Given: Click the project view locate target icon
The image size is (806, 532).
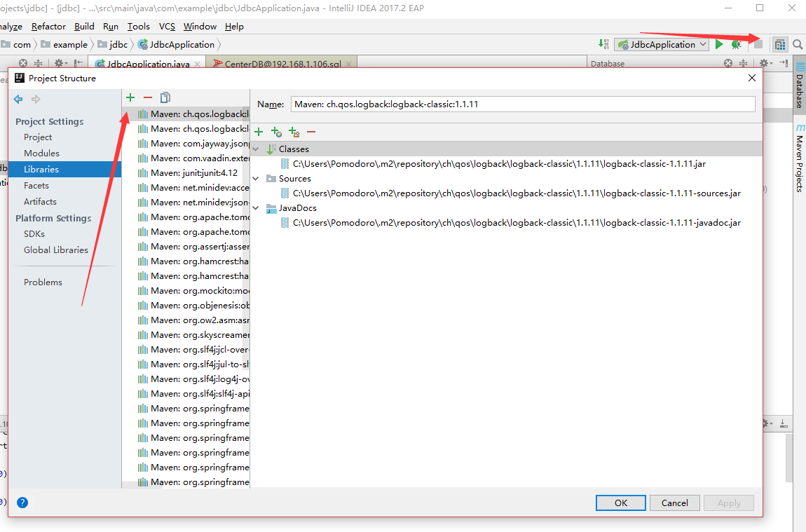Looking at the screenshot, I should click(x=22, y=63).
